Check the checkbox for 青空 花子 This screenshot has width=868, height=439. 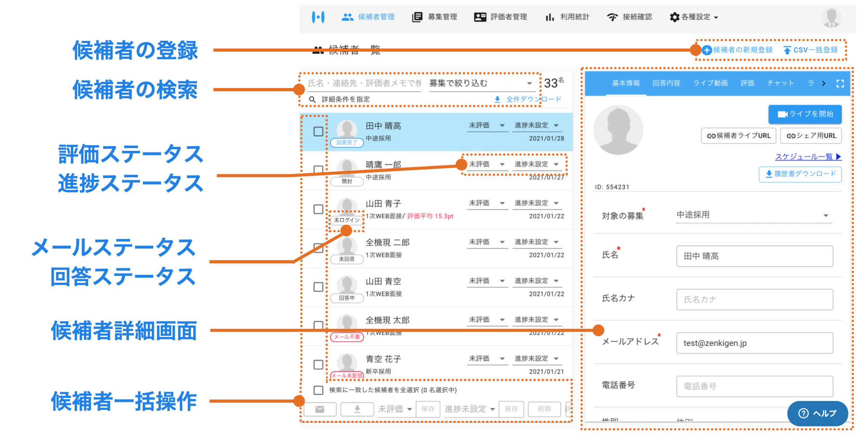(318, 365)
